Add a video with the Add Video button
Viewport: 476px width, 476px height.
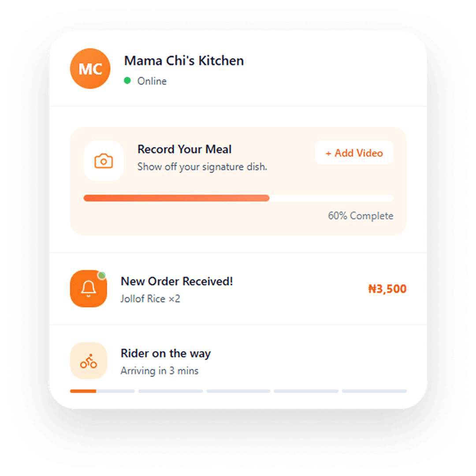click(354, 152)
